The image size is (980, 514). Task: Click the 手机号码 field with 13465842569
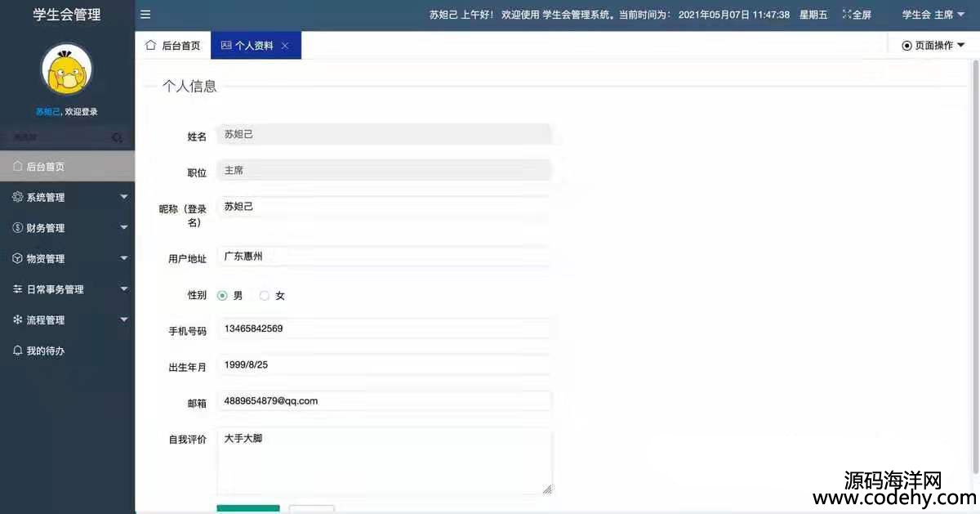384,329
